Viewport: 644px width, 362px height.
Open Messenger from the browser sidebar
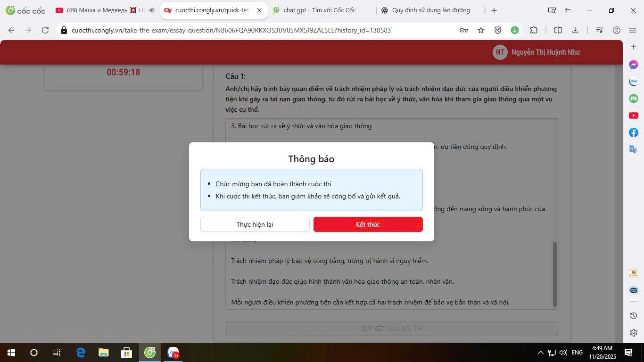(634, 65)
